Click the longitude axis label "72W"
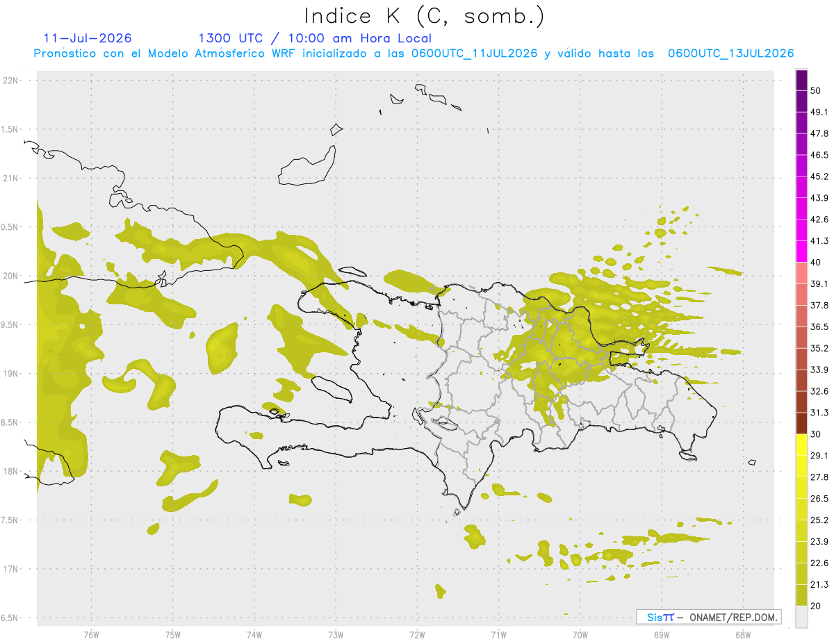The image size is (834, 644). point(417,635)
